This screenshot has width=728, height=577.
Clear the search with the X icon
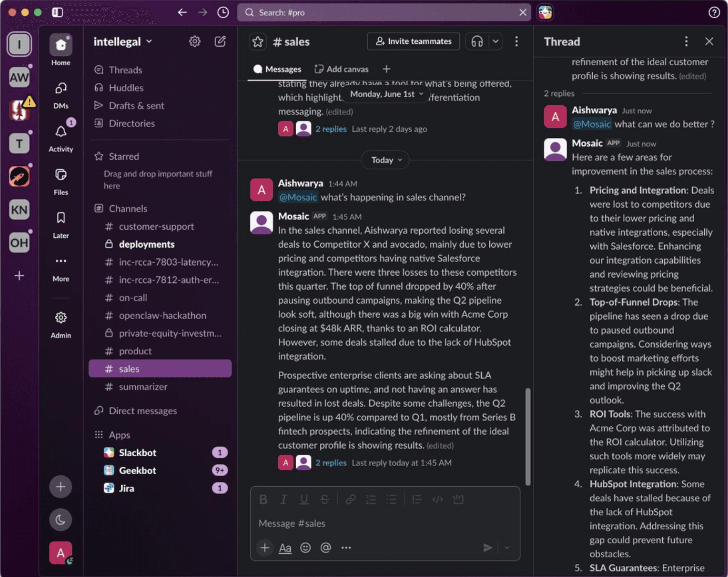click(x=523, y=12)
